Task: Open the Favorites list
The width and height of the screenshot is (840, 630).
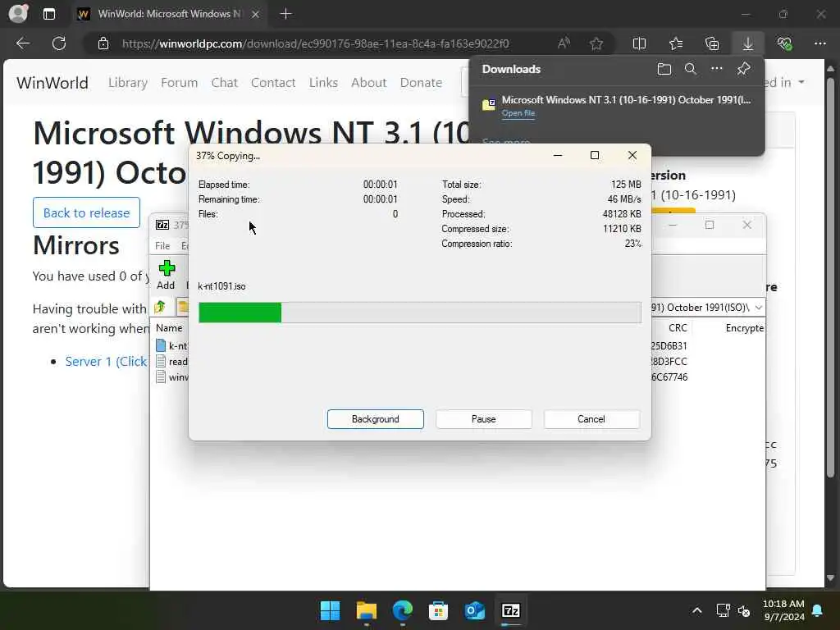Action: click(676, 43)
